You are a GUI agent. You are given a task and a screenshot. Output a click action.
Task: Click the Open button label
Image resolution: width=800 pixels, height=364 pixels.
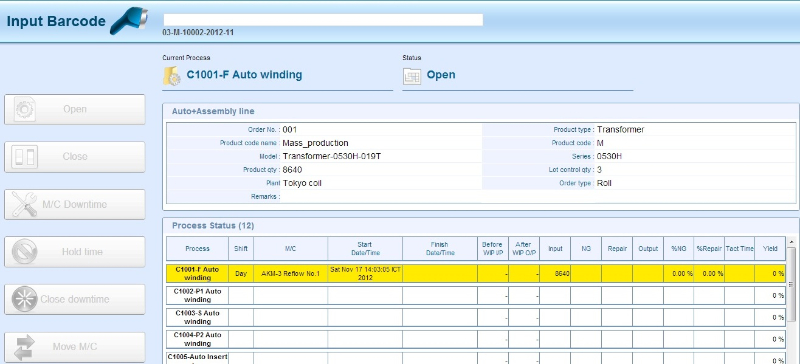75,109
